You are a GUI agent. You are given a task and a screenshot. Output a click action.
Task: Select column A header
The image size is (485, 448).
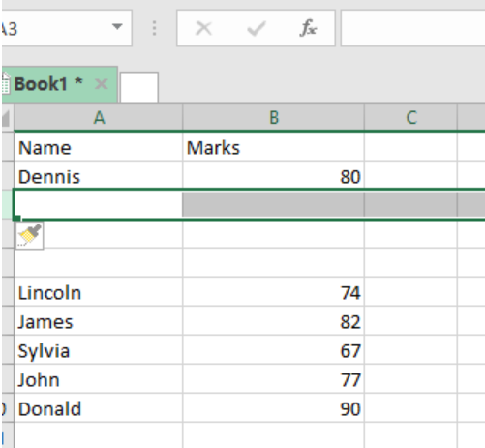pyautogui.click(x=99, y=117)
